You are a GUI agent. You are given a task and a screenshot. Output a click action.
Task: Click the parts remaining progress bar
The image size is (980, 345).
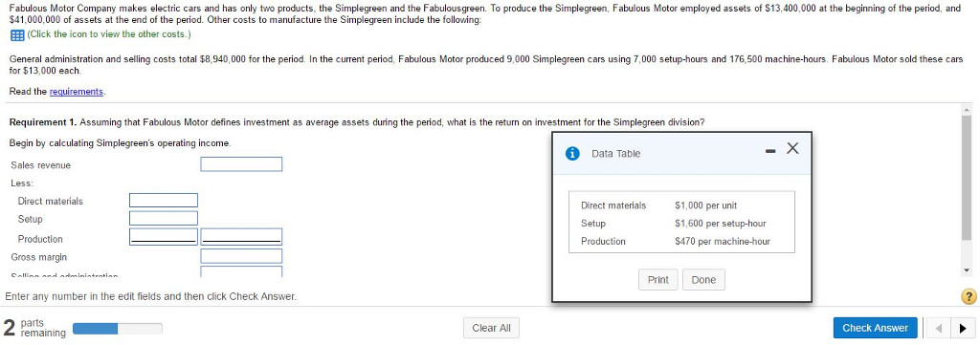point(118,328)
